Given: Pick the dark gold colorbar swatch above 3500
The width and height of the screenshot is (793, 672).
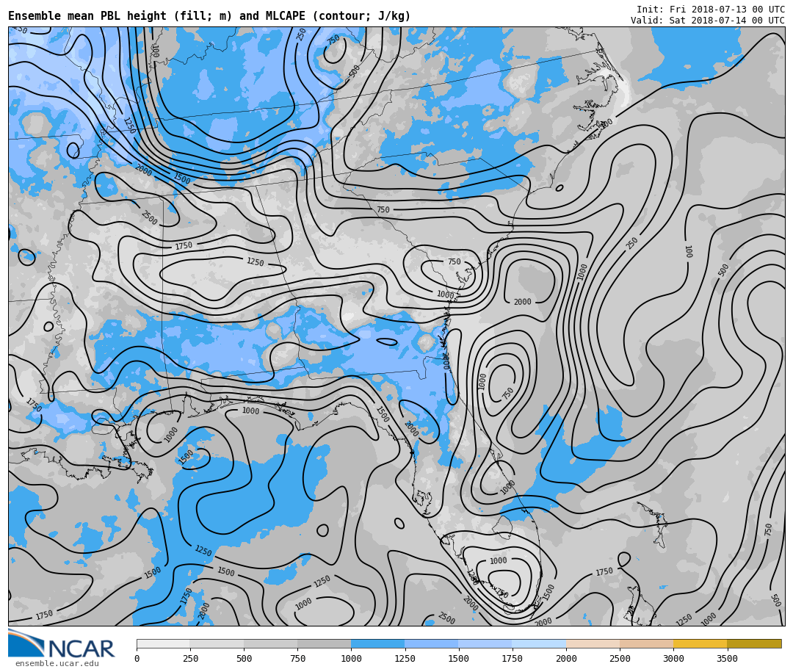Looking at the screenshot, I should 754,643.
